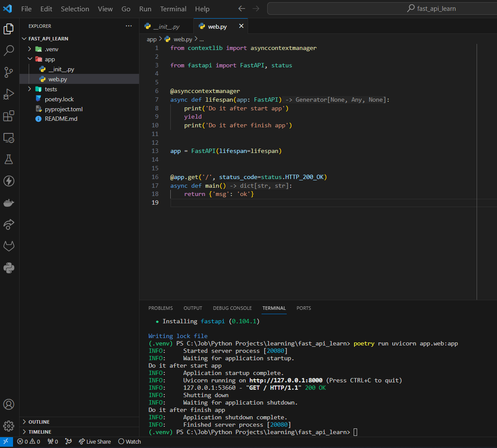Image resolution: width=497 pixels, height=448 pixels.
Task: Expand the .venv folder
Action: 50,49
